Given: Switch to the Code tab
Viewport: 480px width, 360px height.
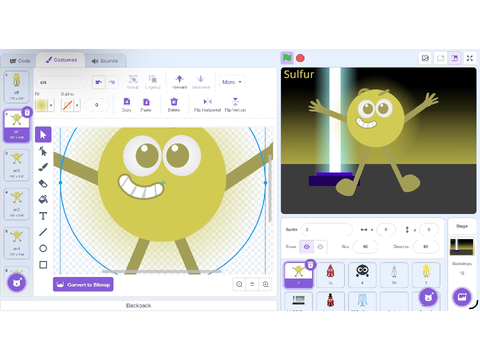Looking at the screenshot, I should 20,61.
